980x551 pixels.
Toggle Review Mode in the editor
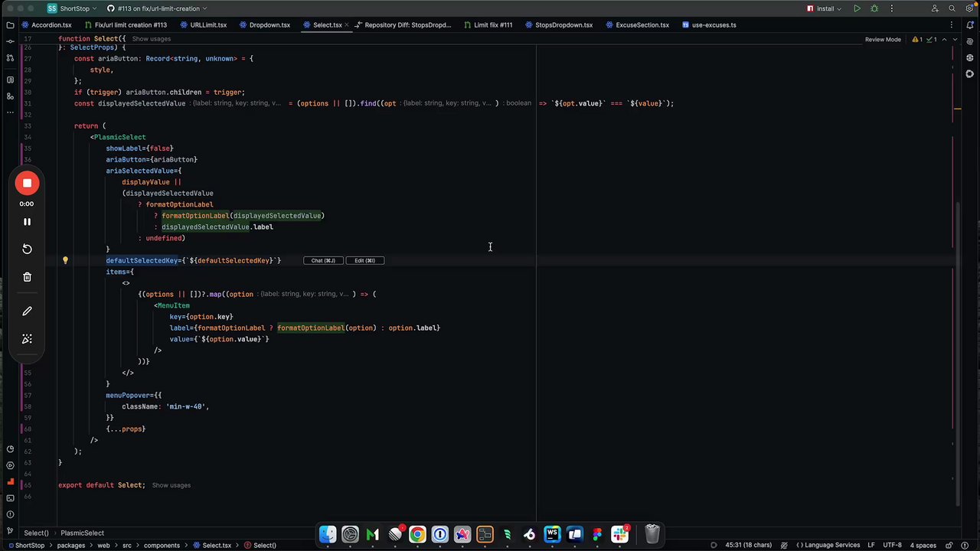(x=883, y=39)
